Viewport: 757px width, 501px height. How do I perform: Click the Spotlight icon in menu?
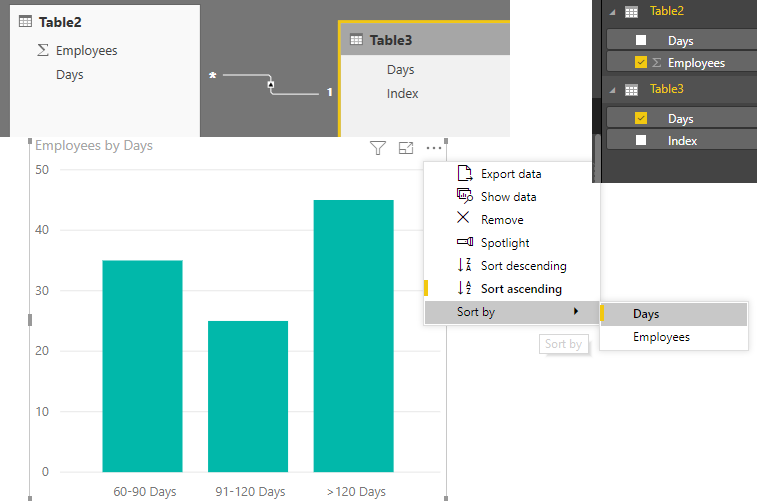pos(465,241)
